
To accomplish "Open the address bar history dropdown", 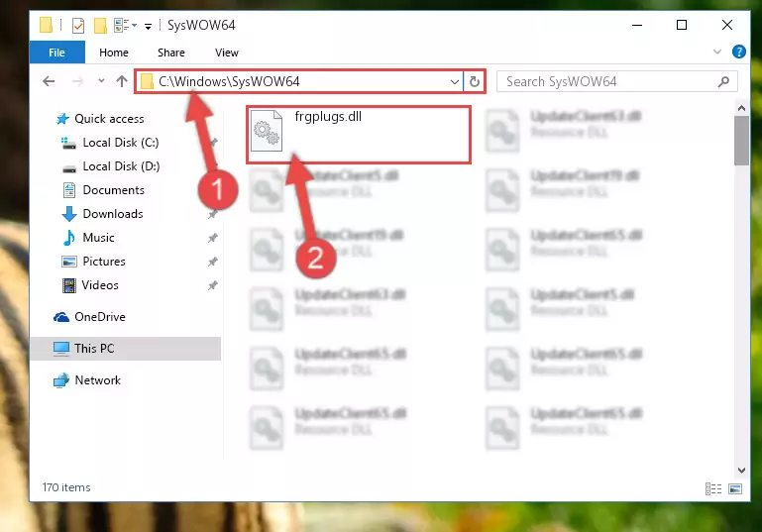I will pos(455,81).
